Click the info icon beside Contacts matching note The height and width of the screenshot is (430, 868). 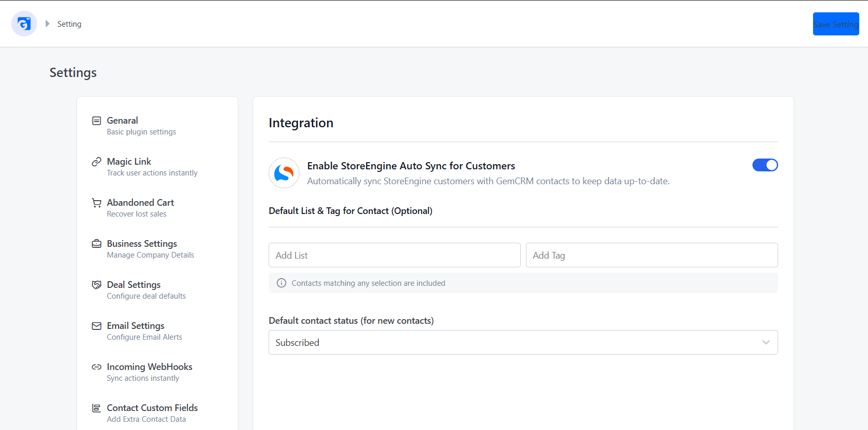click(x=281, y=283)
